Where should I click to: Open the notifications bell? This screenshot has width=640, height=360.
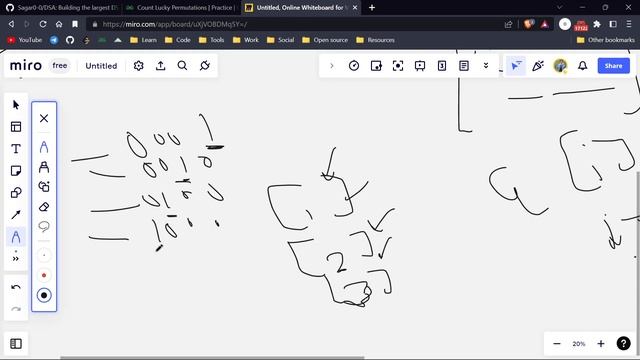pyautogui.click(x=583, y=66)
